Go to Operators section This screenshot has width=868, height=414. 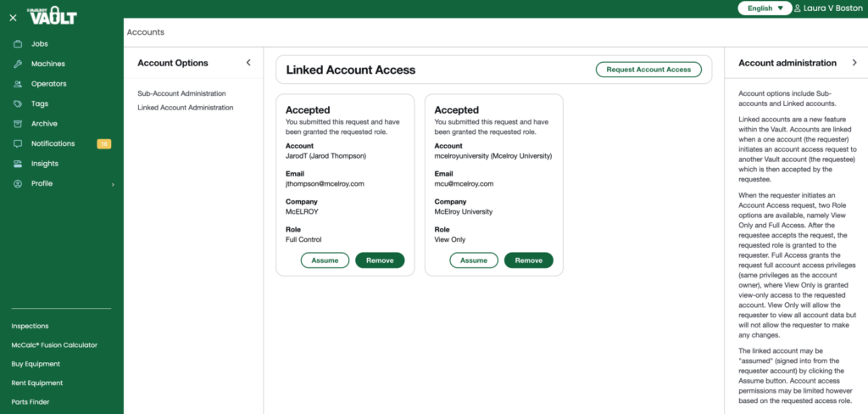tap(48, 84)
